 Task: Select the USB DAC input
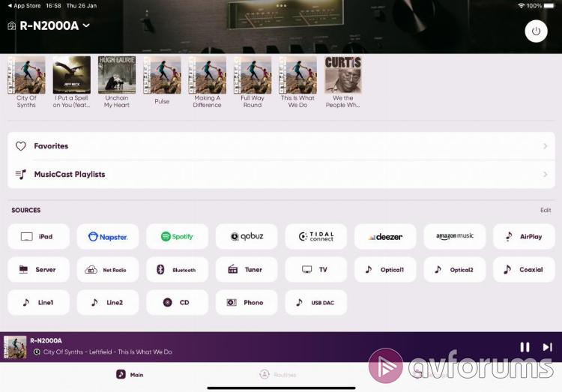315,303
